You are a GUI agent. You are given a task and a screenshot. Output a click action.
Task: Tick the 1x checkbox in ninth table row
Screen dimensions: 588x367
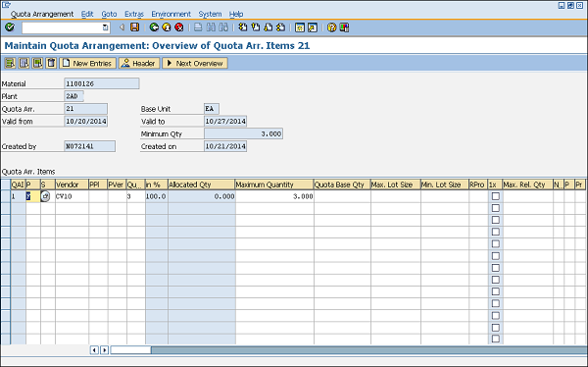(x=495, y=291)
